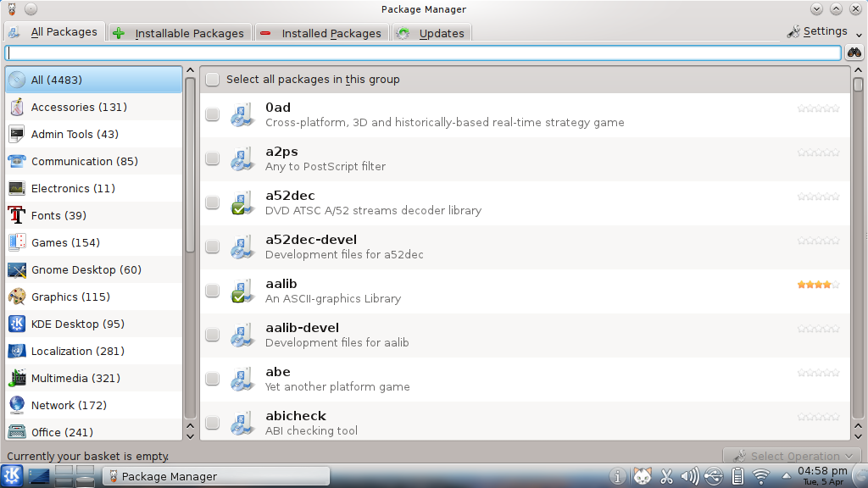
Task: Tick the a52dec-devel package checkbox
Action: pos(213,247)
